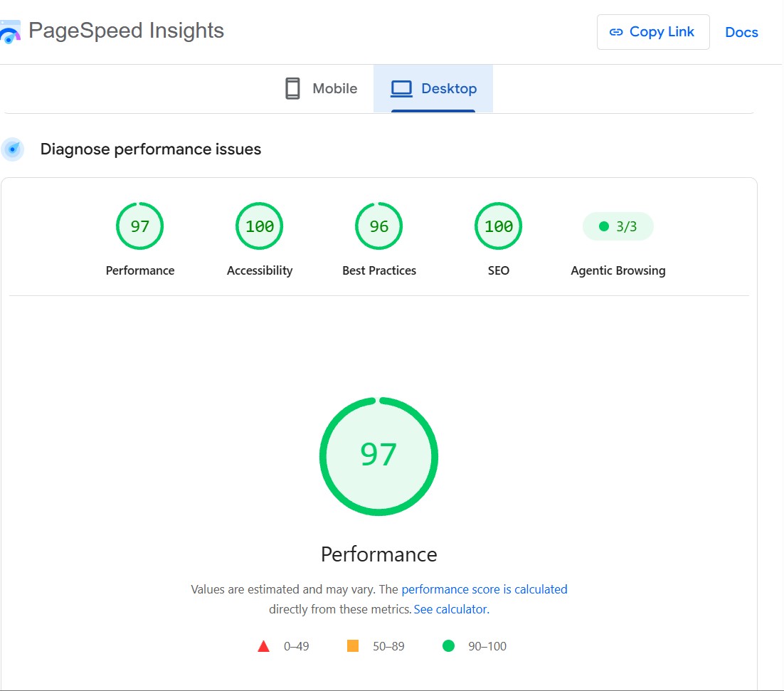Click the orange square 50–89 legend icon
Image resolution: width=784 pixels, height=691 pixels.
point(353,646)
